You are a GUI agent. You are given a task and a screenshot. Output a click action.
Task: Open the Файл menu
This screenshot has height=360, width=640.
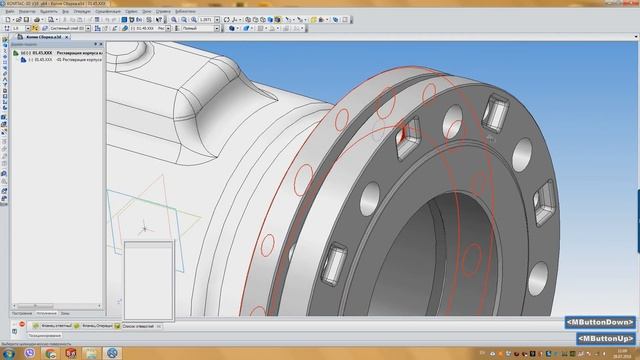pos(10,11)
